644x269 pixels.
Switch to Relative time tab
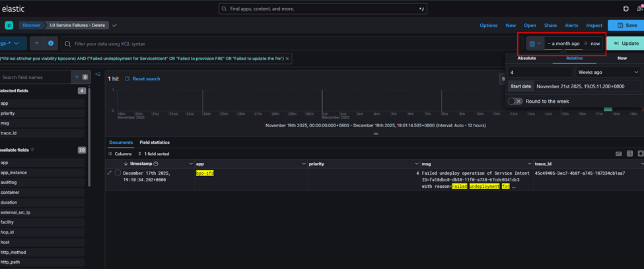click(x=574, y=58)
